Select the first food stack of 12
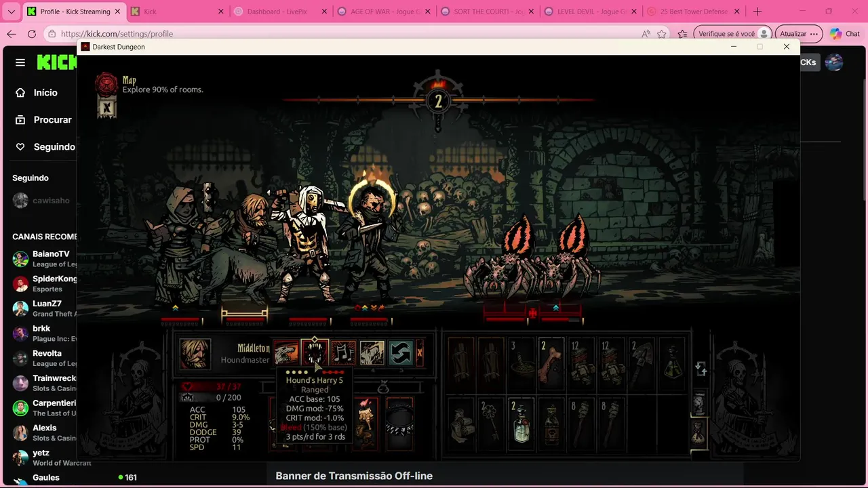The image size is (868, 488). [x=581, y=363]
